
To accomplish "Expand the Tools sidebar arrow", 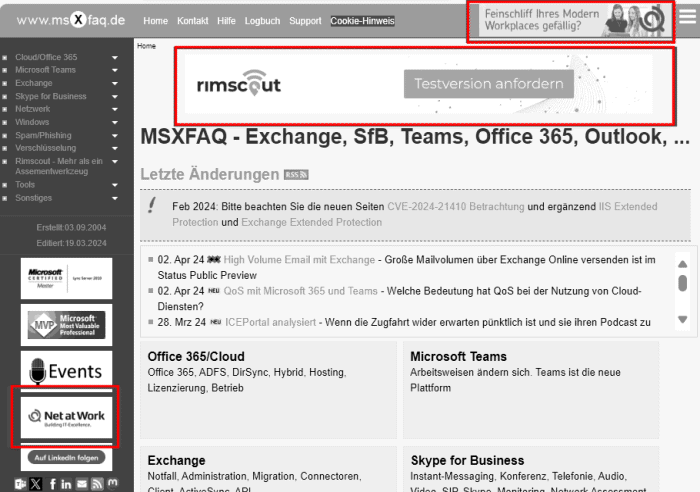I will (115, 185).
